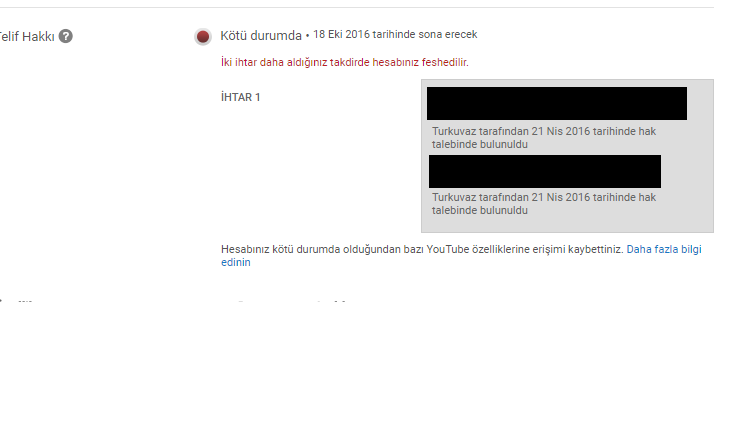The width and height of the screenshot is (749, 437).
Task: Click the wrapped "edinin" link text
Action: (235, 262)
